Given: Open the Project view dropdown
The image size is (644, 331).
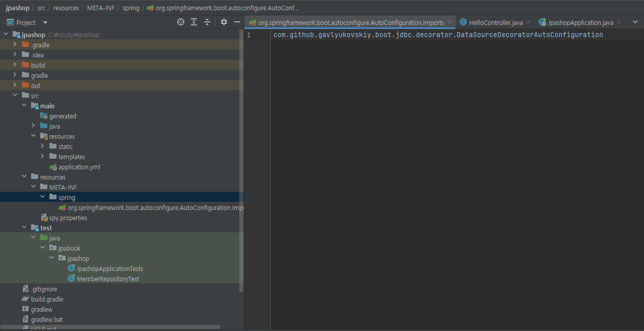Looking at the screenshot, I should (45, 22).
